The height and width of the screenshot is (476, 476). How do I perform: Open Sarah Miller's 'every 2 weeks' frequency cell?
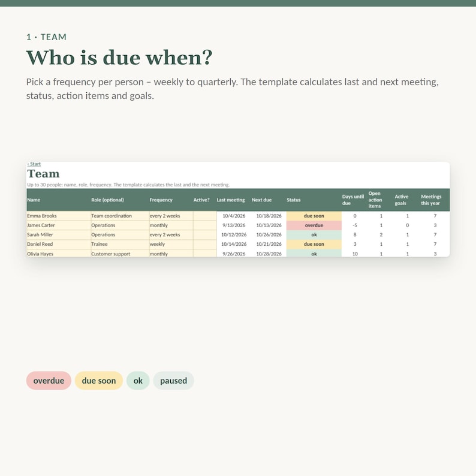(171, 234)
